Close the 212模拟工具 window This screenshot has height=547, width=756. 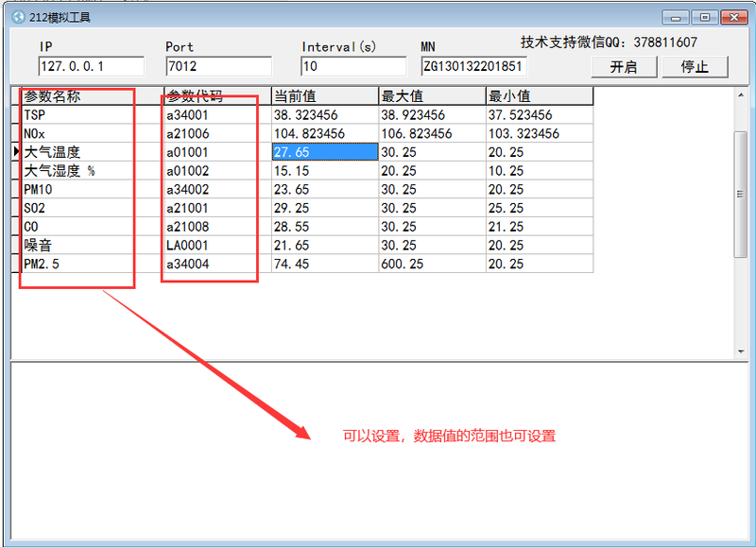tap(734, 18)
